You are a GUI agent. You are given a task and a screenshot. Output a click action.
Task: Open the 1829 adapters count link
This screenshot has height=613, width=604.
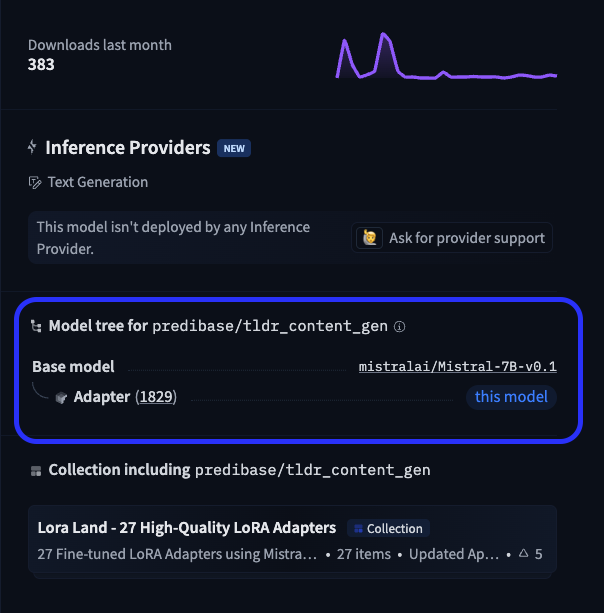pyautogui.click(x=156, y=397)
